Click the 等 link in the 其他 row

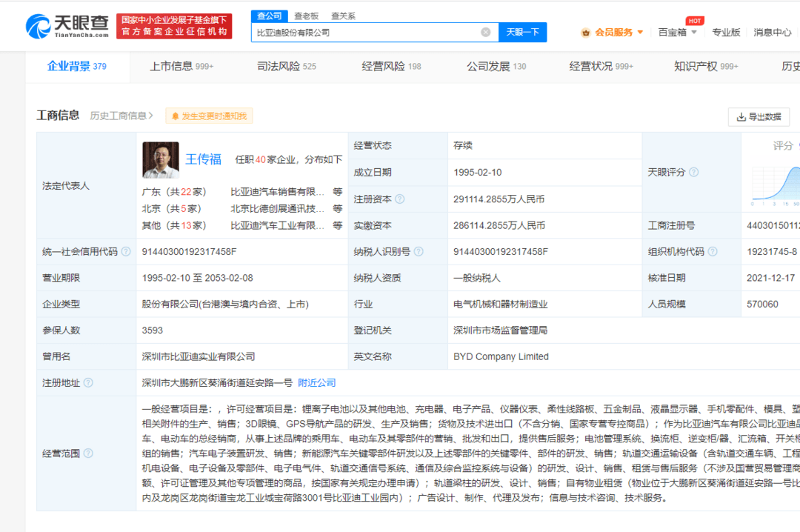[x=337, y=225]
